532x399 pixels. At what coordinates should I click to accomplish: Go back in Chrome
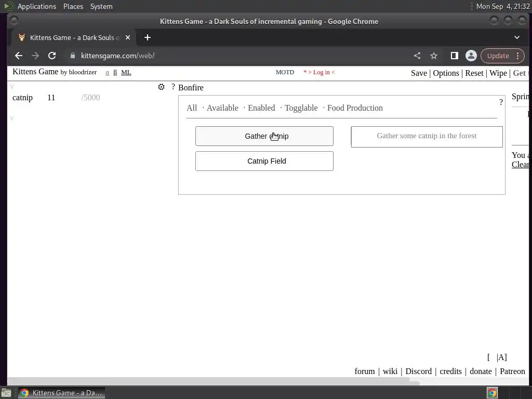(x=19, y=56)
